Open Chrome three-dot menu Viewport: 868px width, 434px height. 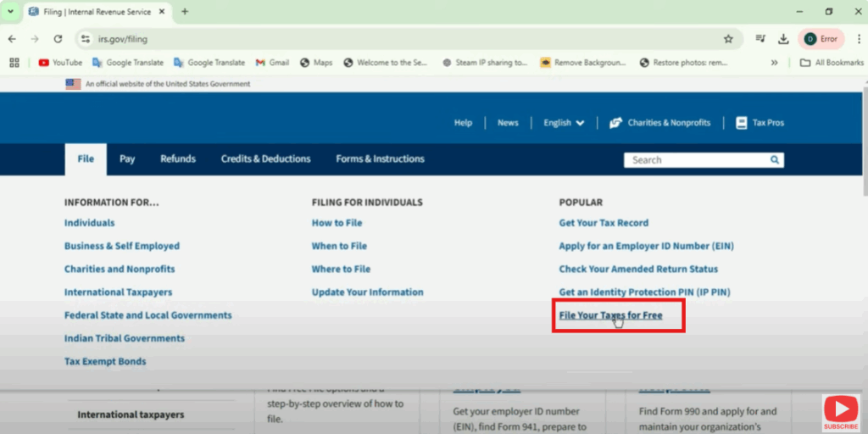858,39
